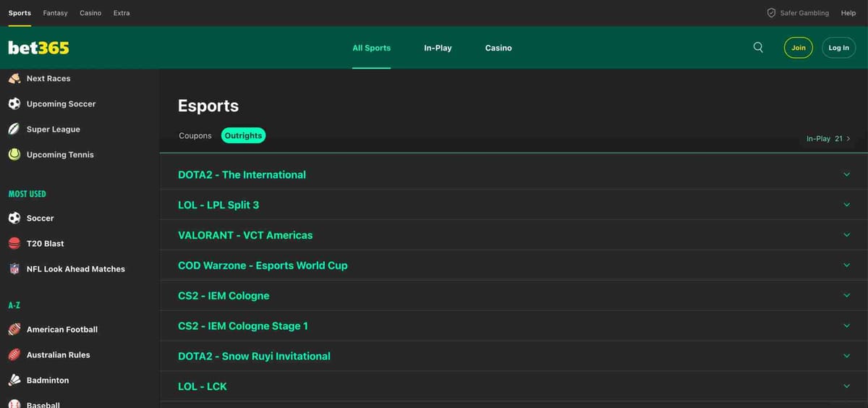Open the Casino tab in top bar
868x408 pixels.
[x=90, y=13]
